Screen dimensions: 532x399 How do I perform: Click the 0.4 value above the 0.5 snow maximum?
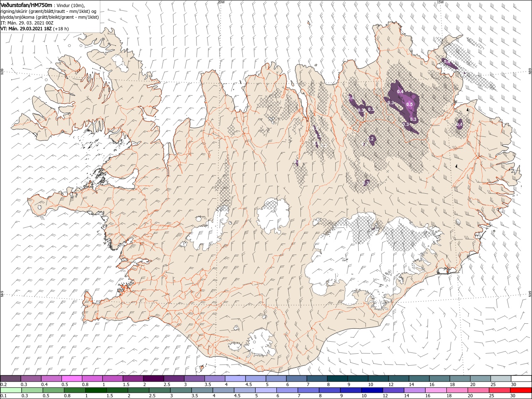click(401, 91)
